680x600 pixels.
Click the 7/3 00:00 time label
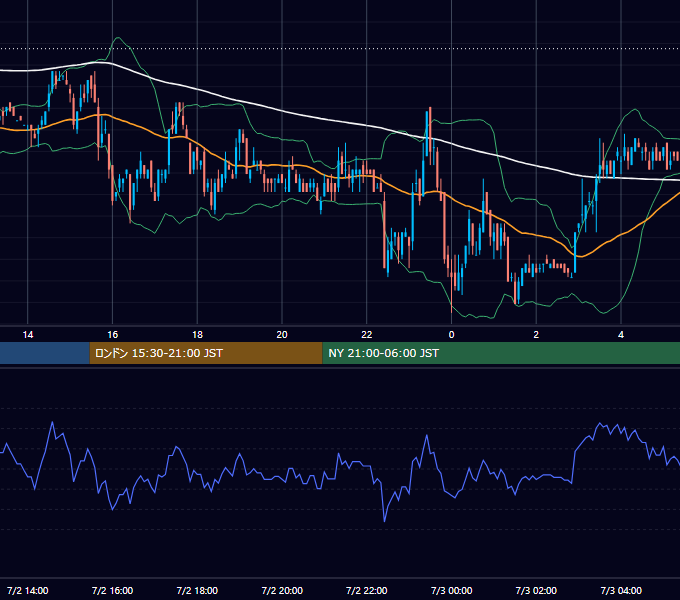(451, 590)
